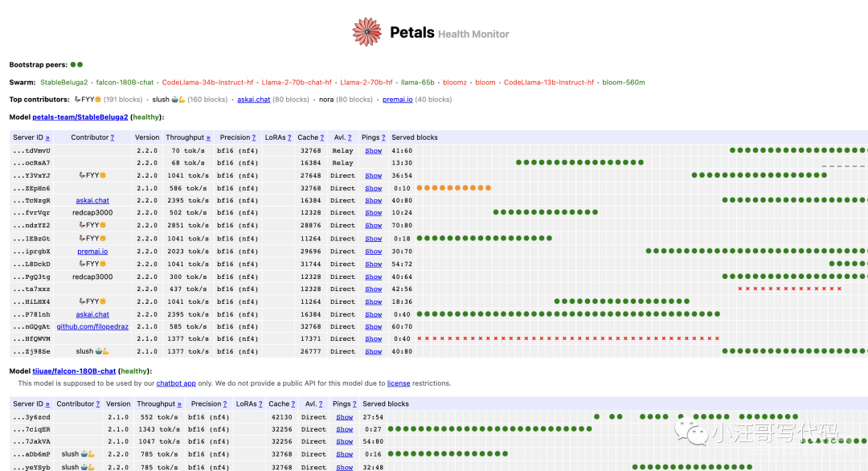
Task: Show pings for server ...Y3VxYJ
Action: (373, 176)
